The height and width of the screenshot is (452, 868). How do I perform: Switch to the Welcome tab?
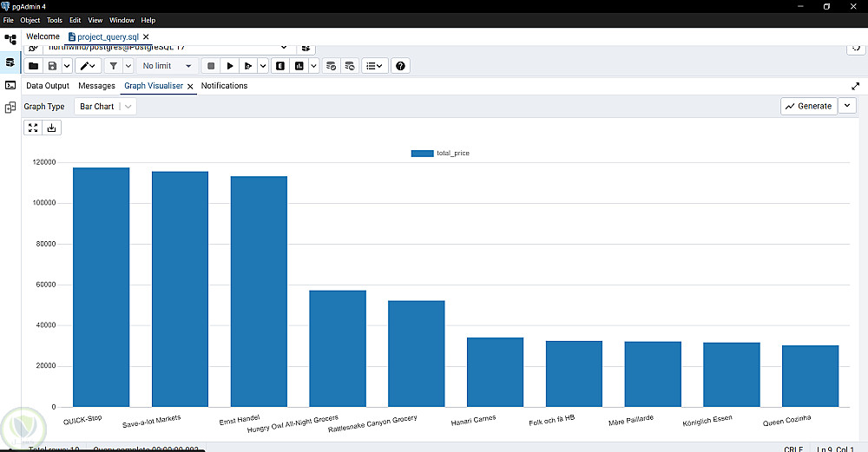43,36
